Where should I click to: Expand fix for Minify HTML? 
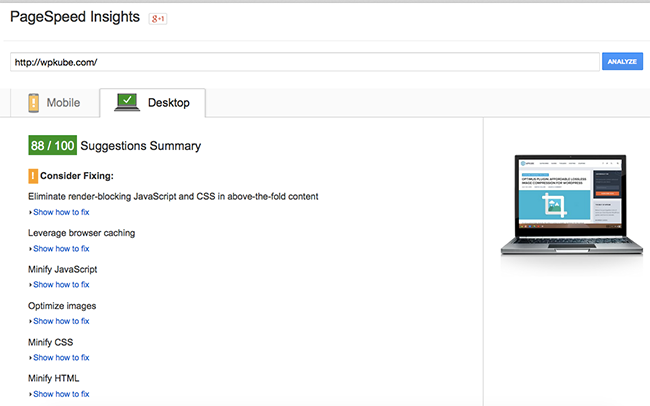[61, 394]
